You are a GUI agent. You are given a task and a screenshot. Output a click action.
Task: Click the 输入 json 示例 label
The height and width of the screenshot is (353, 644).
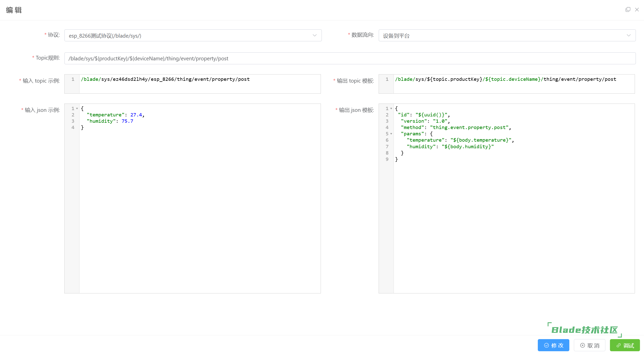(x=42, y=110)
